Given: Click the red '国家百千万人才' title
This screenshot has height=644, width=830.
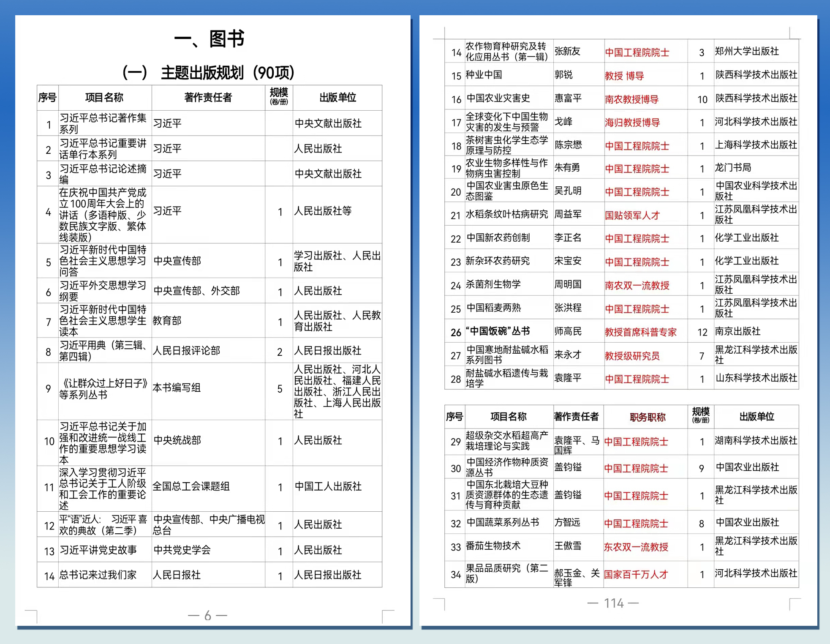Looking at the screenshot, I should 636,574.
